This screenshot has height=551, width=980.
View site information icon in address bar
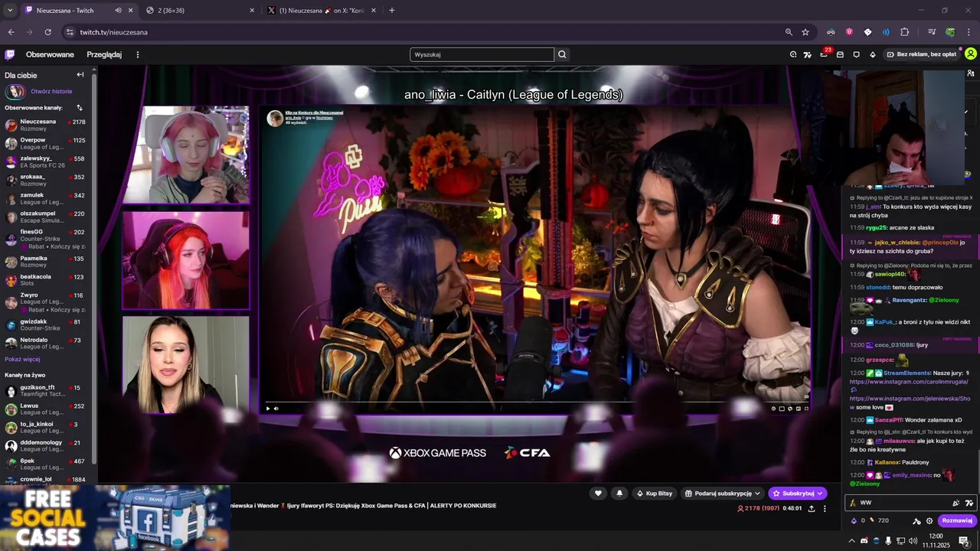tap(70, 32)
